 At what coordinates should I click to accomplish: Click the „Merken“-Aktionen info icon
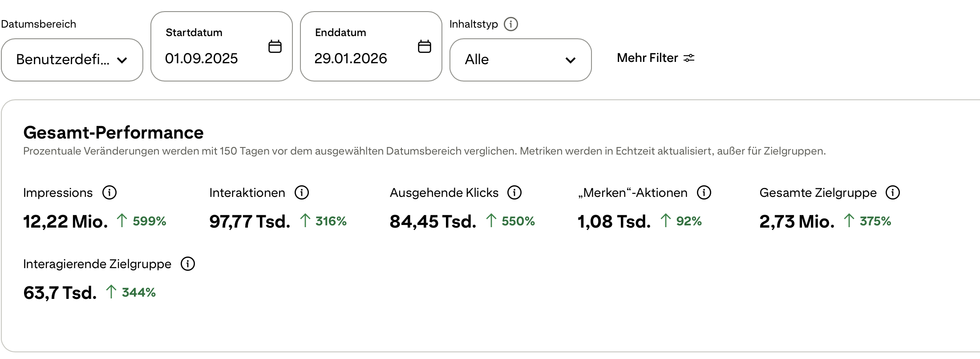pos(704,192)
